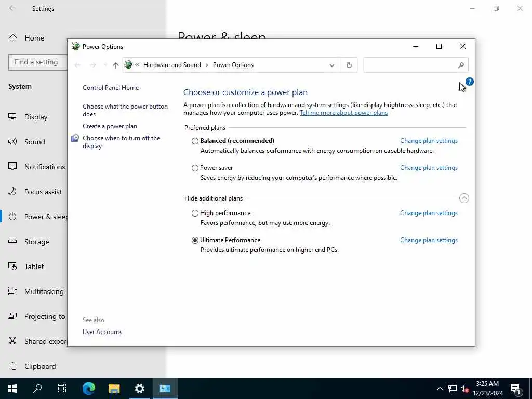Click the forward arrow in Power Options
The width and height of the screenshot is (532, 399).
pos(92,65)
